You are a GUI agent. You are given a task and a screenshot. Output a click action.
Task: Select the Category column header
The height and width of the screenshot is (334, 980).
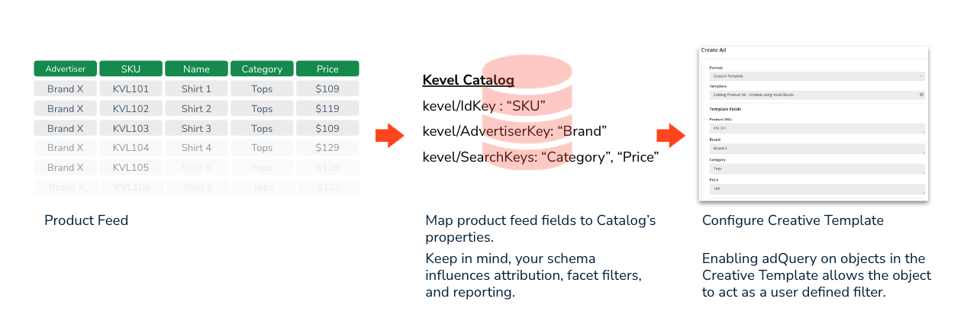click(262, 69)
